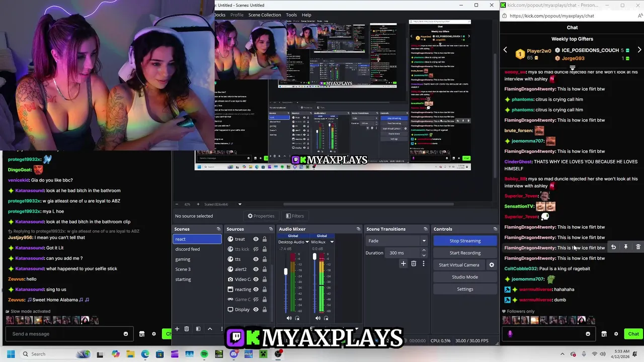Open Virtual Camera settings gear icon

pyautogui.click(x=492, y=265)
